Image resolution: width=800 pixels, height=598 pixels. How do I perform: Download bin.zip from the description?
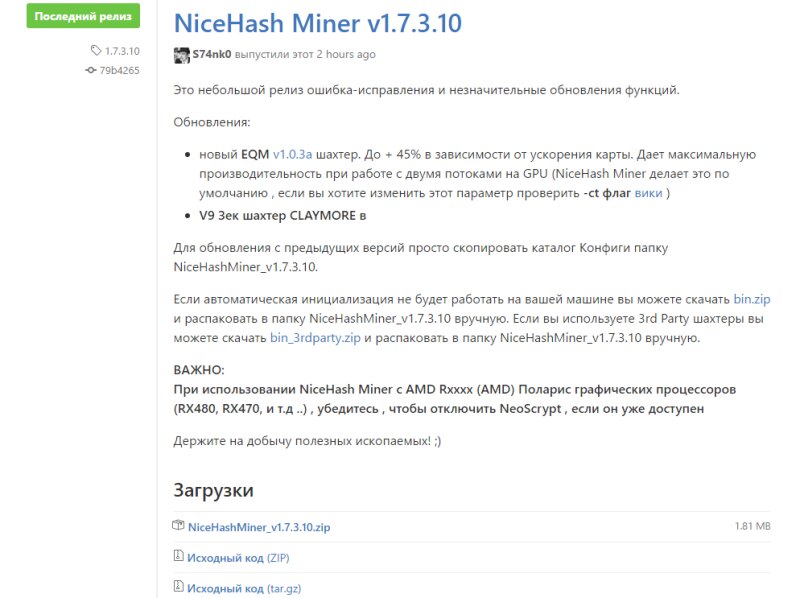point(751,299)
